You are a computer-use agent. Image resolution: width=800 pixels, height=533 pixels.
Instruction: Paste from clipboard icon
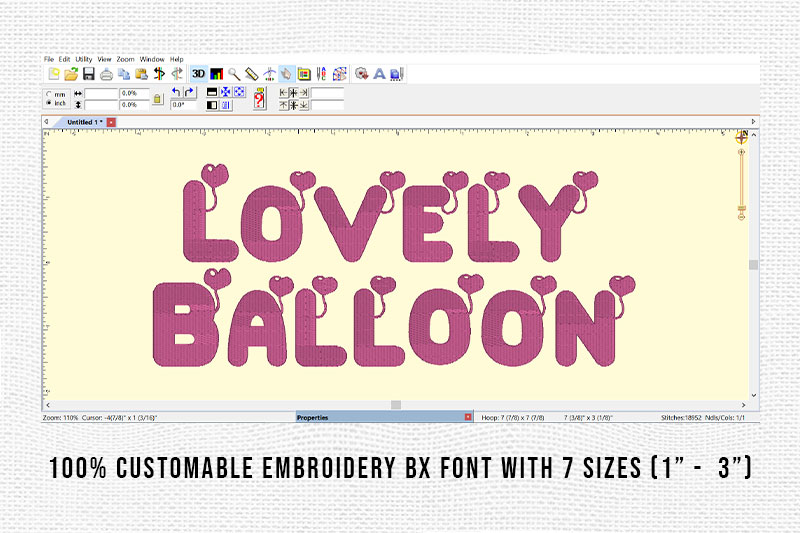(141, 74)
